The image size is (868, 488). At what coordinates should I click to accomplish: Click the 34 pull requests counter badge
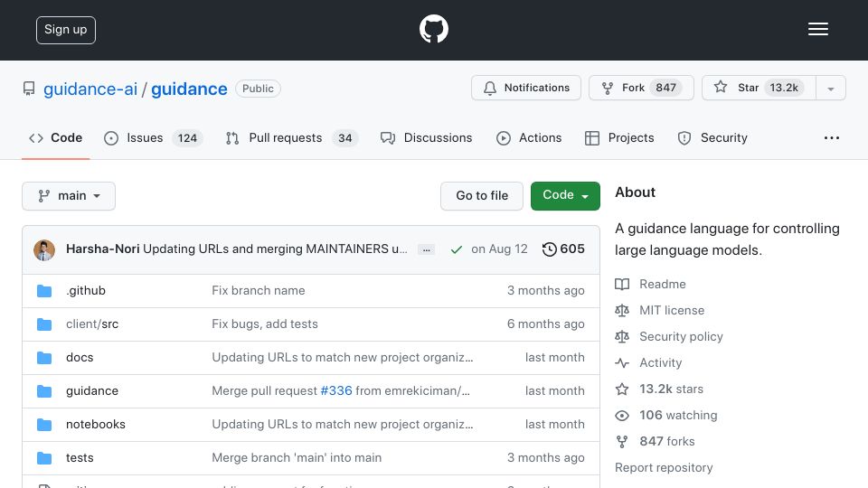tap(344, 137)
